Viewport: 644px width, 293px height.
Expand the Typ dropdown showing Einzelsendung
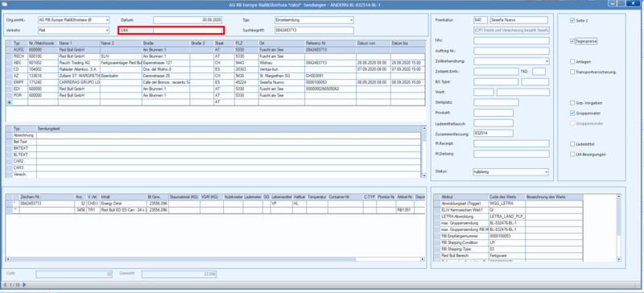tap(351, 20)
